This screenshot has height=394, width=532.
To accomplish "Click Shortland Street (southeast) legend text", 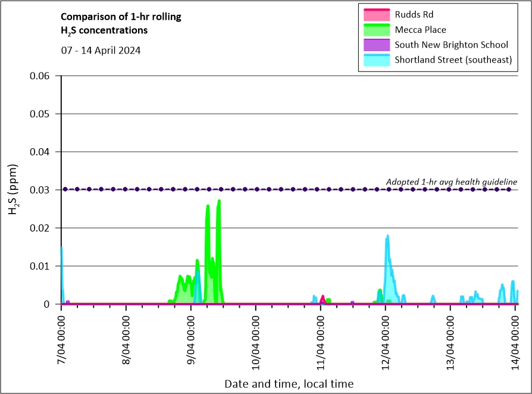I will [453, 60].
